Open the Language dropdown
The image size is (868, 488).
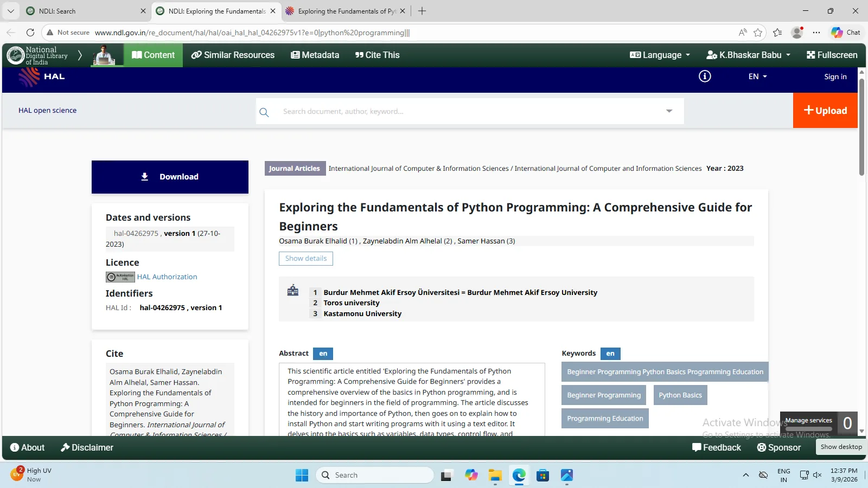pyautogui.click(x=660, y=55)
